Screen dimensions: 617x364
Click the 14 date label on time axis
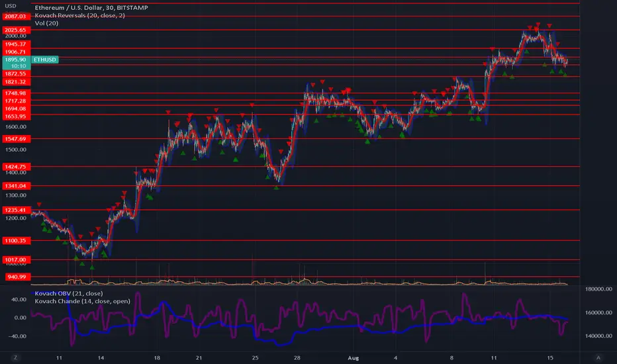tap(101, 357)
